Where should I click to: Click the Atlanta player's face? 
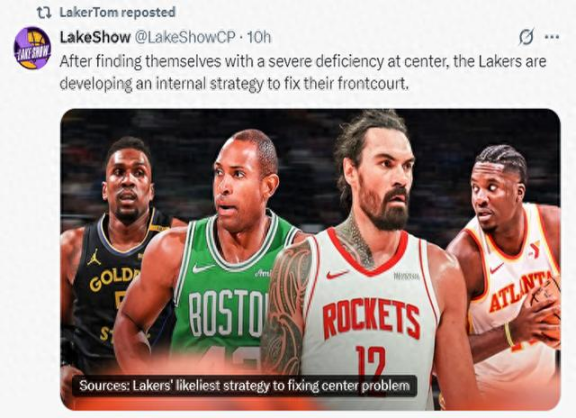(493, 195)
